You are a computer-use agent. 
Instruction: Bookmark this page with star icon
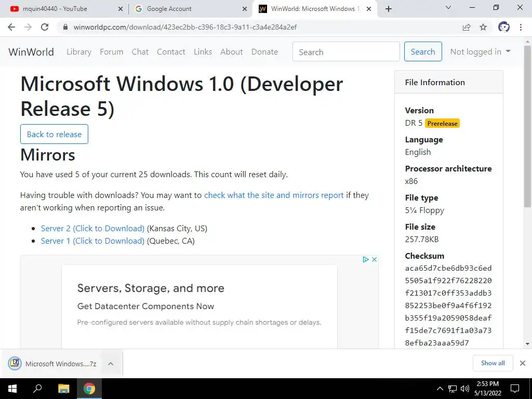(x=483, y=27)
